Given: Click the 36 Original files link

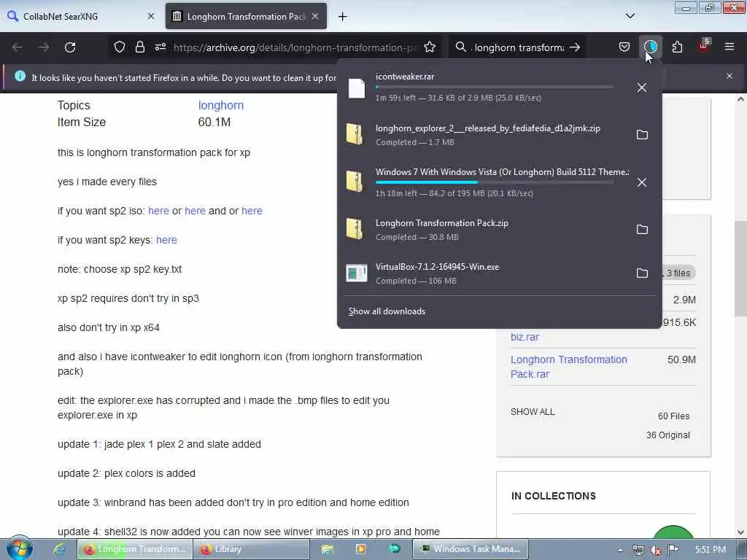Looking at the screenshot, I should pos(668,435).
